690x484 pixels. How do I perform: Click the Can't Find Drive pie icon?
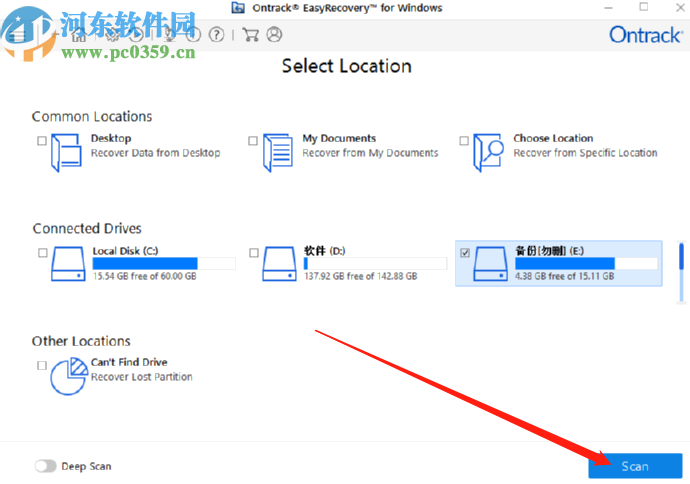point(69,376)
